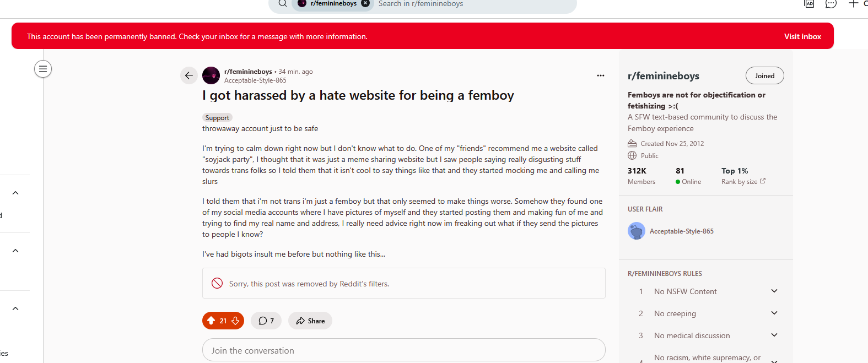
Task: Upvote the harassment post
Action: 211,321
